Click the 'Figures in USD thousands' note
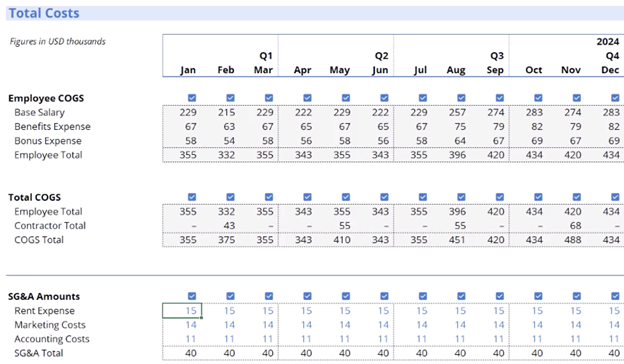This screenshot has width=624, height=364. (x=58, y=41)
